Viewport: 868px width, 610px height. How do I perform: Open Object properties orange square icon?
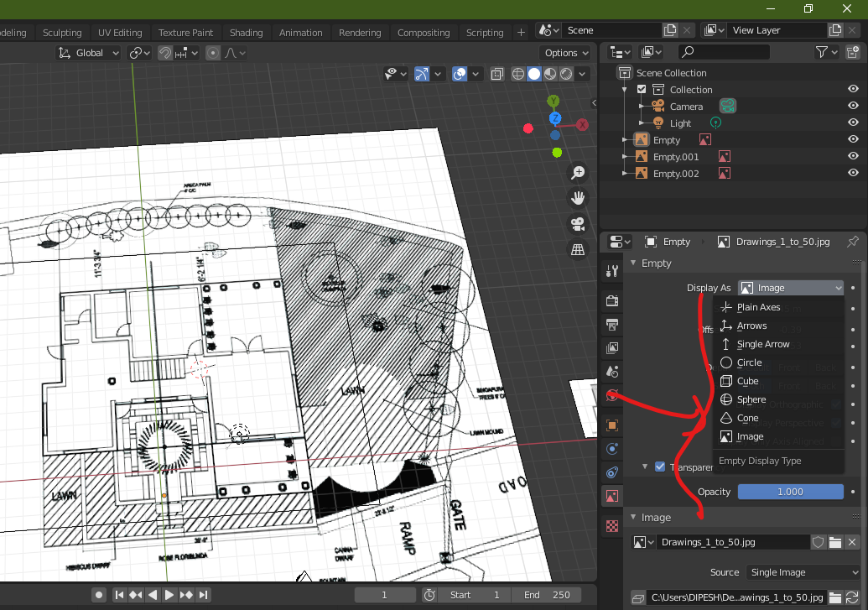coord(611,425)
